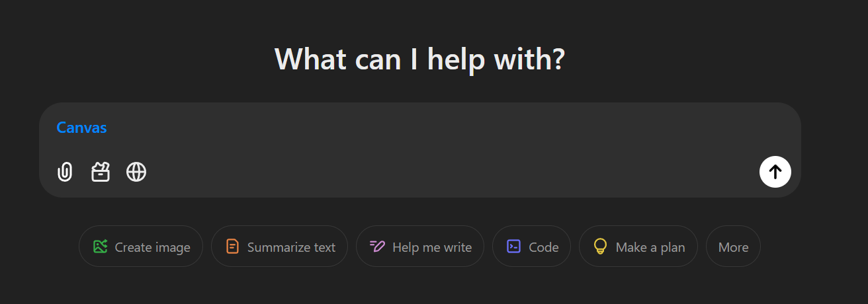Click the yellow lightbulb icon beside Make a plan
868x304 pixels.
point(600,247)
